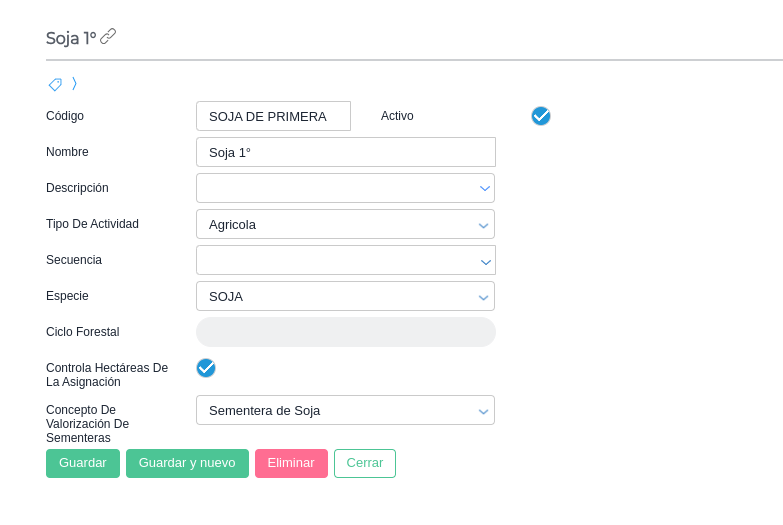
Task: Click the Especie field label
Action: 67,296
